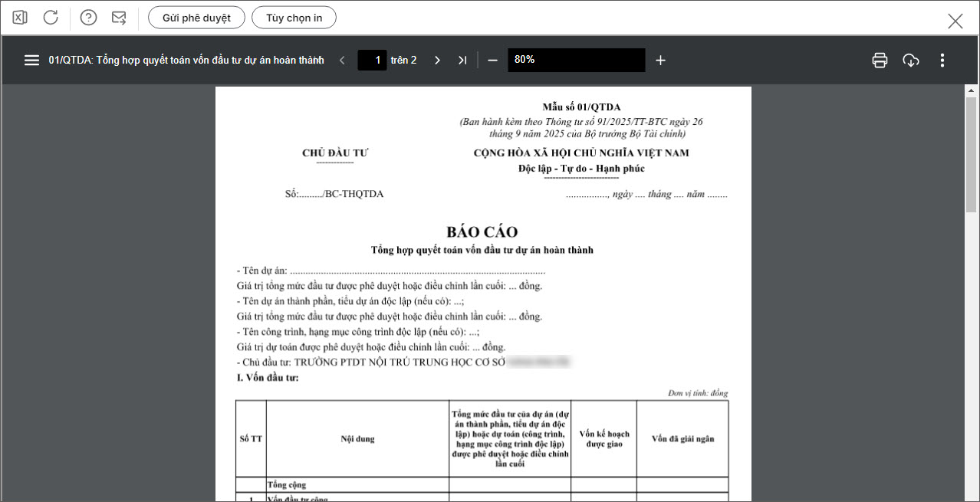
Task: Zoom in with the plus button
Action: 660,60
